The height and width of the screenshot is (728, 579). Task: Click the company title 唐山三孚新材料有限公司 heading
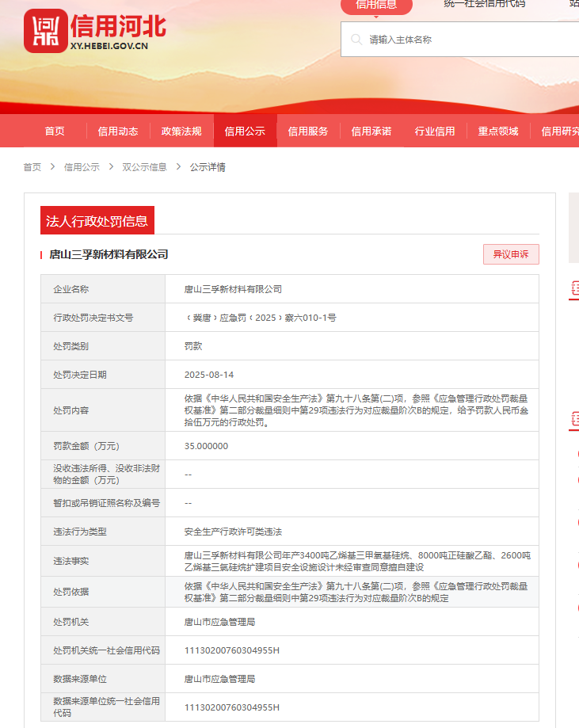(x=109, y=254)
